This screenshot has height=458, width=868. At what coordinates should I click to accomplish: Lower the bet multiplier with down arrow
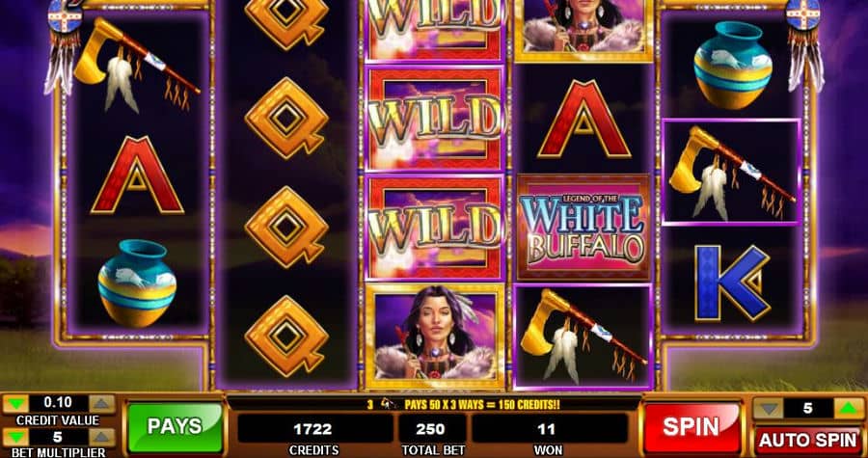[x=14, y=438]
